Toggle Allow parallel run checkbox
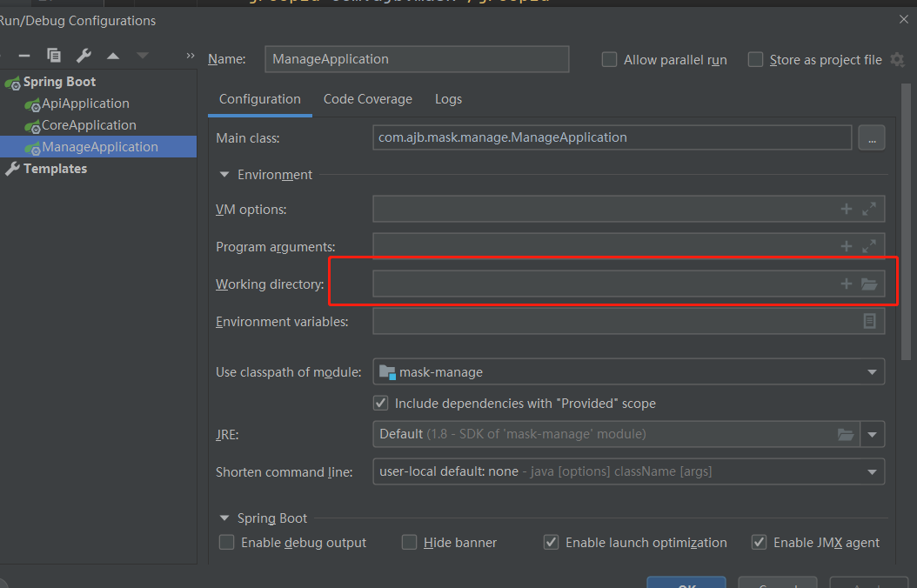The image size is (917, 588). click(x=609, y=60)
